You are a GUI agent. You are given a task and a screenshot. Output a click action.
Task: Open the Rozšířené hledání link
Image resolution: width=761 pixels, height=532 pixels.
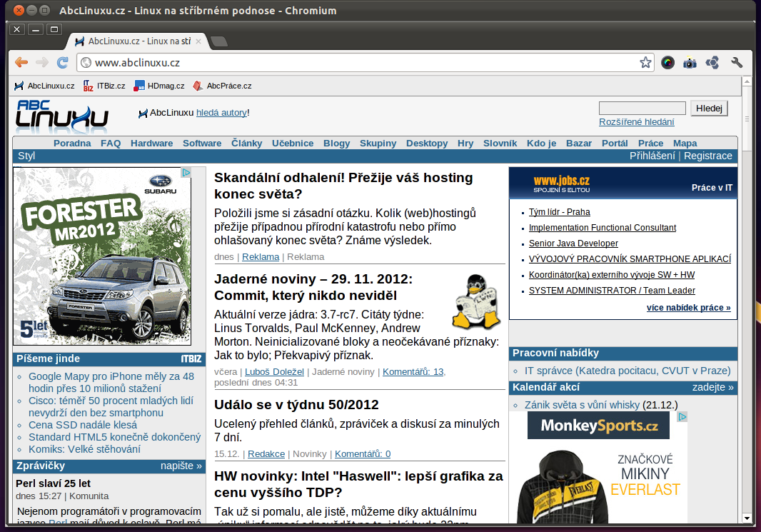[x=636, y=122]
